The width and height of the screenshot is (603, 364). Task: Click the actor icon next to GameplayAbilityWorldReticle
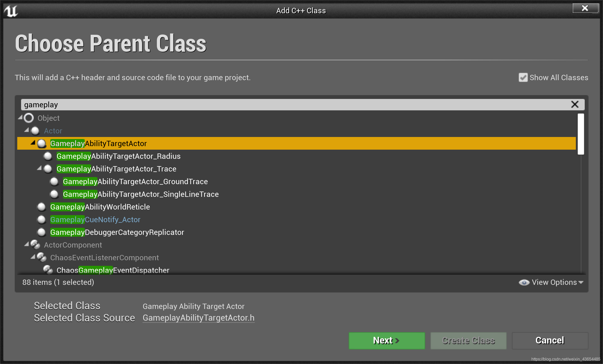[x=41, y=207]
